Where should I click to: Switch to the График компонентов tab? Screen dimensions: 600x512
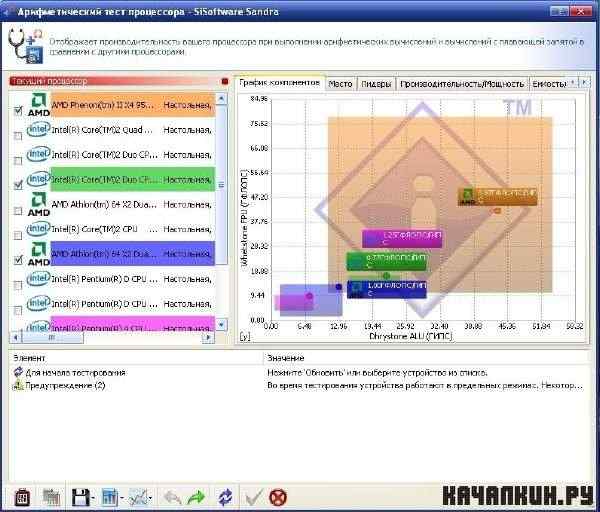pyautogui.click(x=280, y=82)
